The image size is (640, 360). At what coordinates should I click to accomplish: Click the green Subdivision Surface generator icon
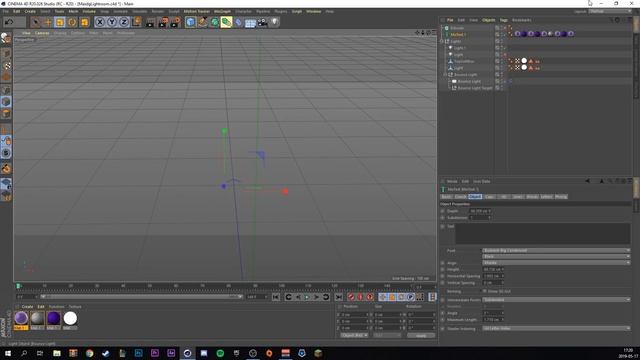coord(214,22)
